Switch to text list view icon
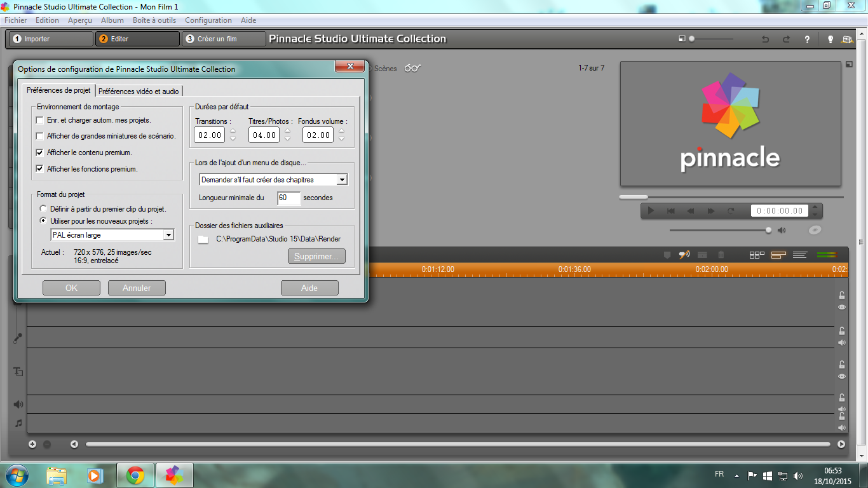The height and width of the screenshot is (488, 868). click(x=800, y=255)
